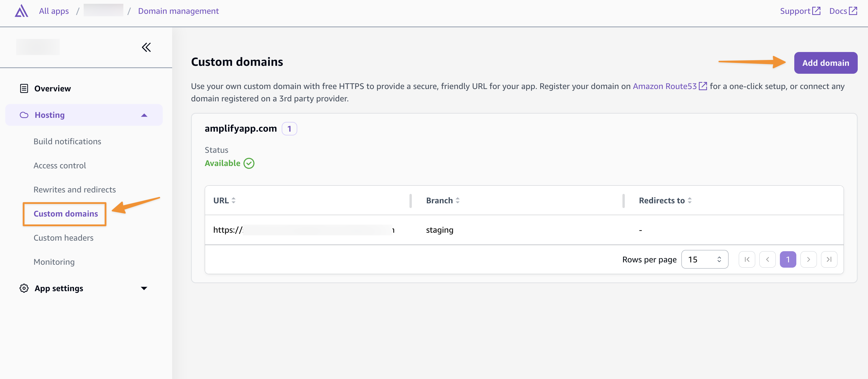The height and width of the screenshot is (379, 868).
Task: Select page 1 in pagination
Action: pyautogui.click(x=788, y=259)
